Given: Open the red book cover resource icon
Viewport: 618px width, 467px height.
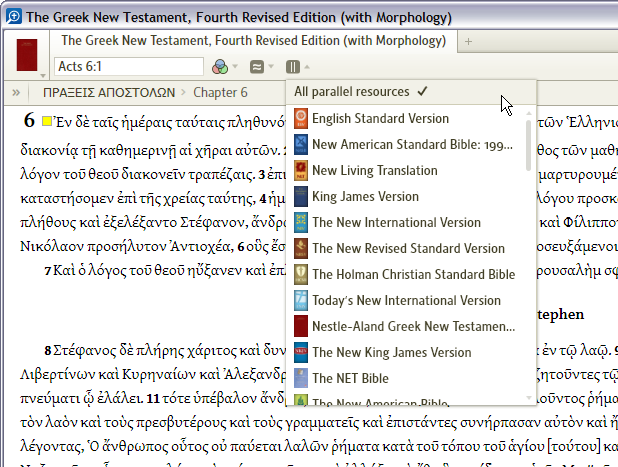Looking at the screenshot, I should coord(27,55).
